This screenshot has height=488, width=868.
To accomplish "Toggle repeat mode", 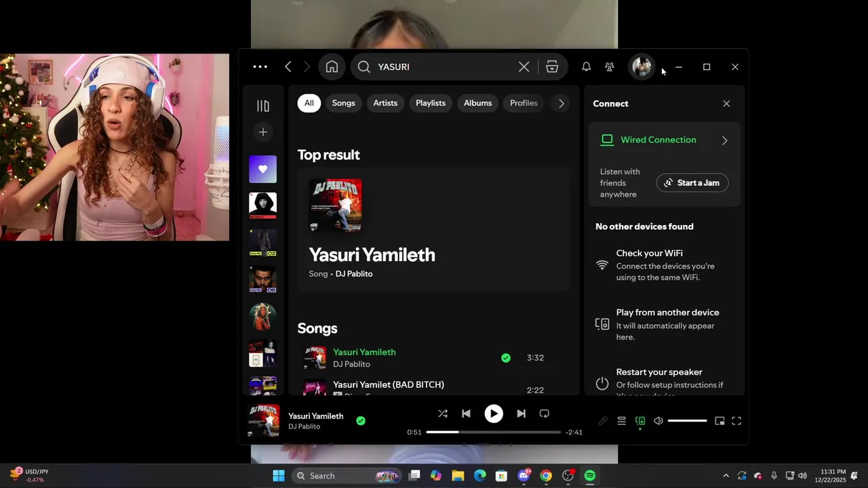I will coord(544,413).
